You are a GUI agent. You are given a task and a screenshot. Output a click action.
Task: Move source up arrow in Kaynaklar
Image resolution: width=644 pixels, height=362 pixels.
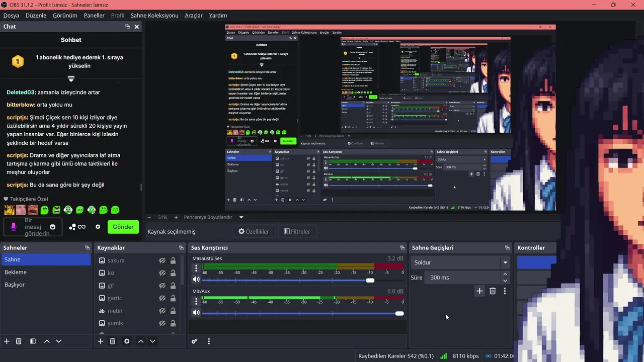pos(141,341)
